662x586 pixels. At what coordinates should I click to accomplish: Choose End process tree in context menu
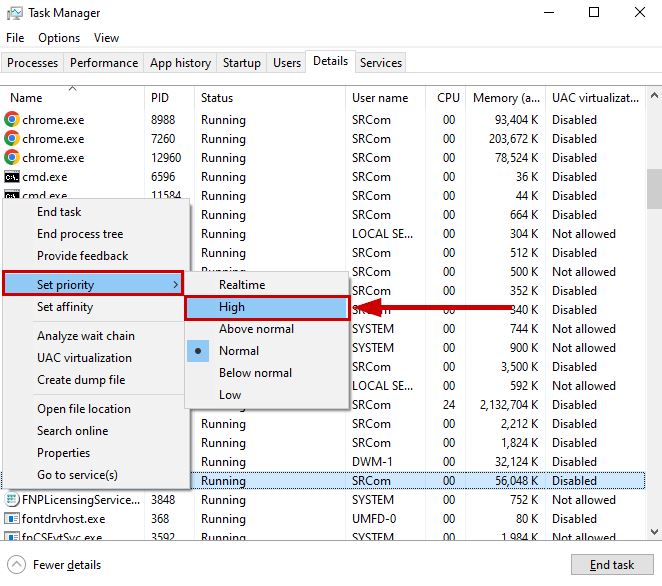click(x=80, y=234)
